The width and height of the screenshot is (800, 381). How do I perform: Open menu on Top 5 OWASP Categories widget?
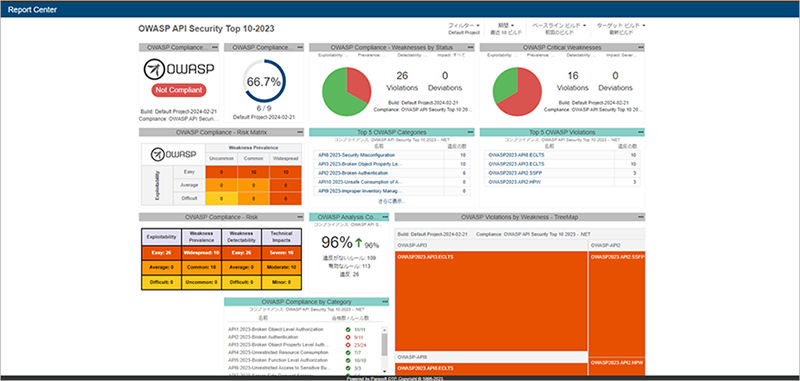point(470,132)
